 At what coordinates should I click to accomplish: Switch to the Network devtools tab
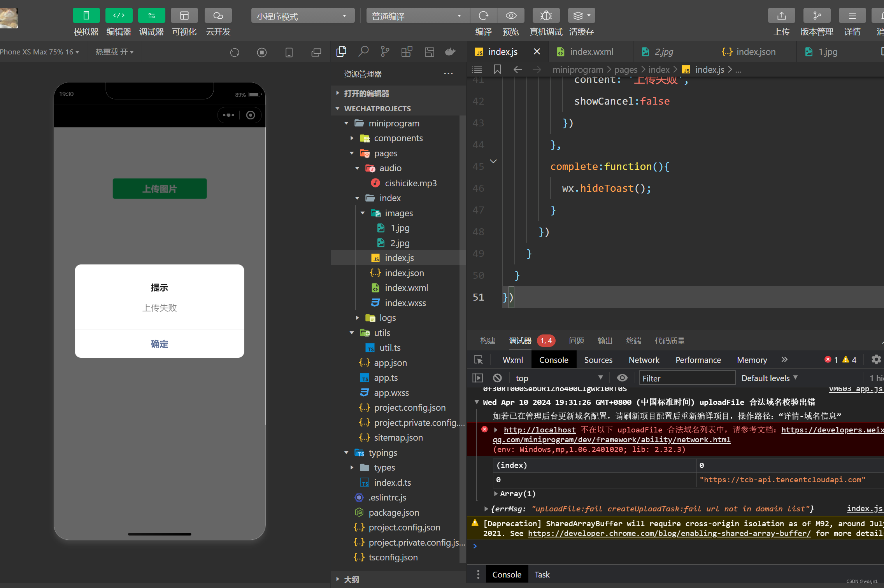pyautogui.click(x=644, y=360)
